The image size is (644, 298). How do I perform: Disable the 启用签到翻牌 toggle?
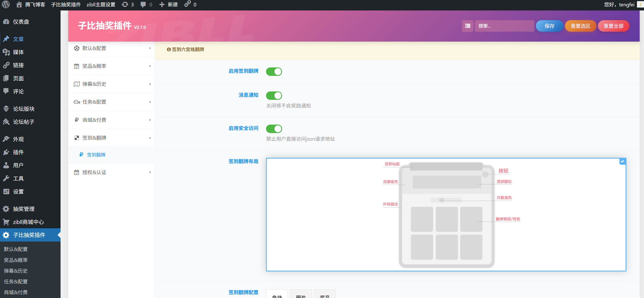point(274,71)
